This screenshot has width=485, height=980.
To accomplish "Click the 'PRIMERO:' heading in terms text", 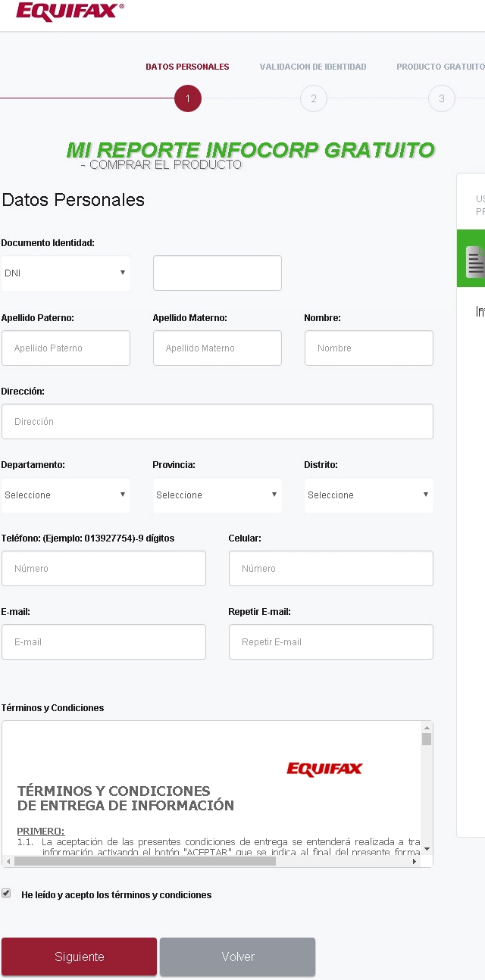I will point(41,831).
